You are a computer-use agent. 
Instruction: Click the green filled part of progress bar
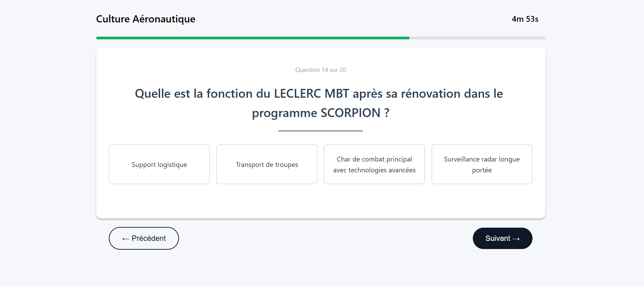pos(253,38)
